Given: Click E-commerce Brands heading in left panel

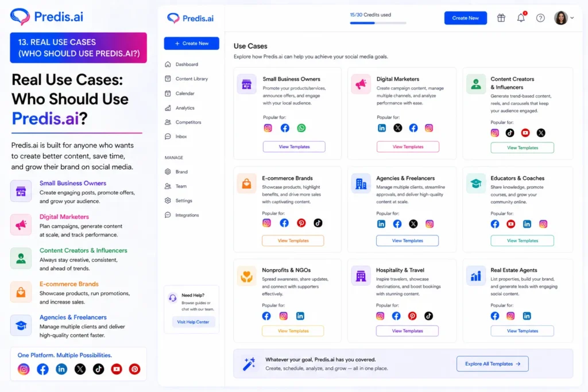Looking at the screenshot, I should [x=69, y=284].
